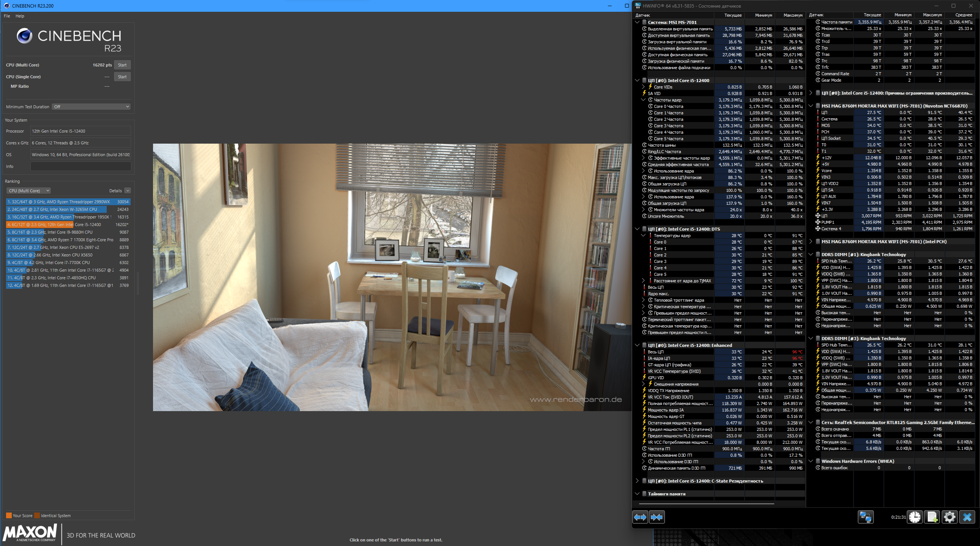Image resolution: width=980 pixels, height=546 pixels.
Task: Open the ranking Details dropdown arrow
Action: pyautogui.click(x=128, y=191)
